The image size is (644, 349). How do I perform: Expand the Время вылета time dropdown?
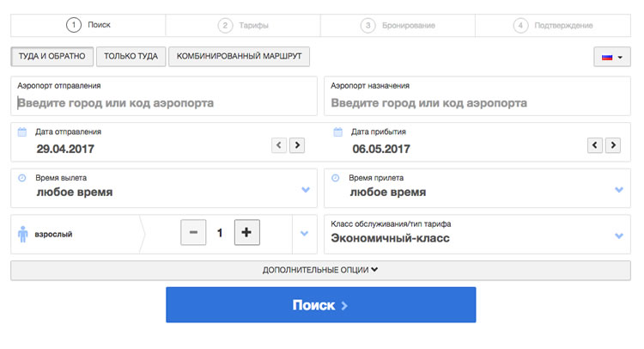click(x=306, y=189)
